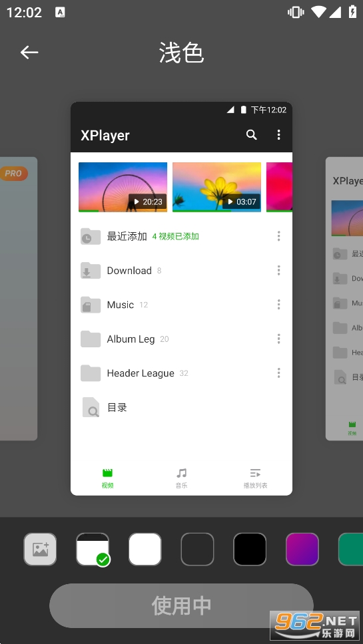Select the black theme swatch
This screenshot has width=363, height=644.
pos(250,549)
